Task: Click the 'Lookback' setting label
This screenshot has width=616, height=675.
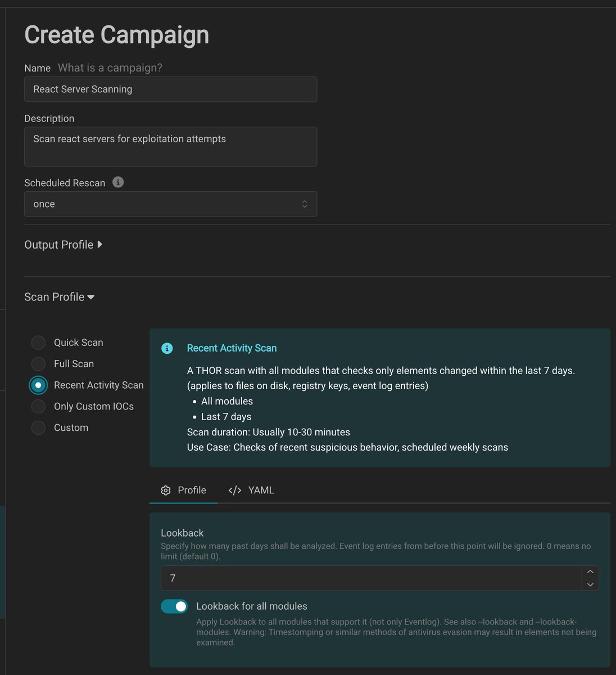Action: 182,533
